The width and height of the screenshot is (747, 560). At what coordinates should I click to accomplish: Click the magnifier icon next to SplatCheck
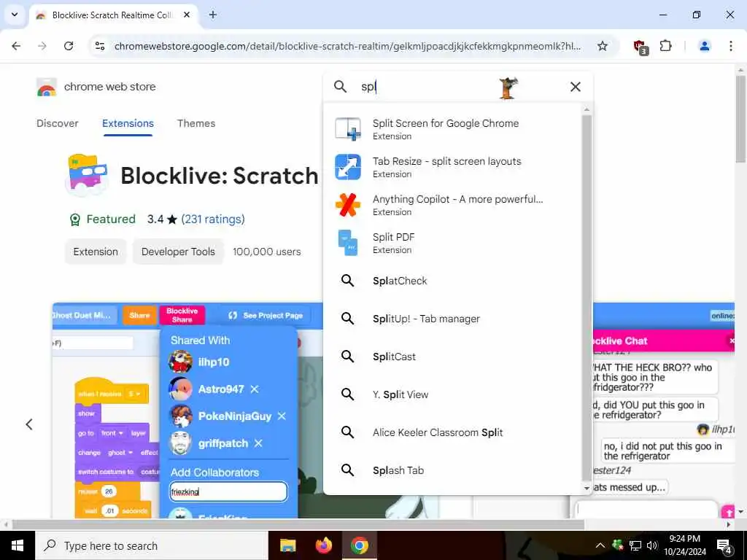coord(348,281)
